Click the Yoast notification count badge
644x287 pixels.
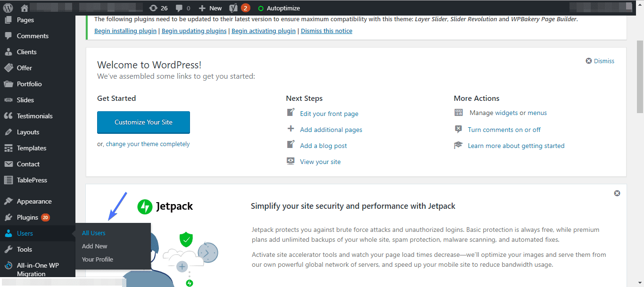[x=245, y=8]
